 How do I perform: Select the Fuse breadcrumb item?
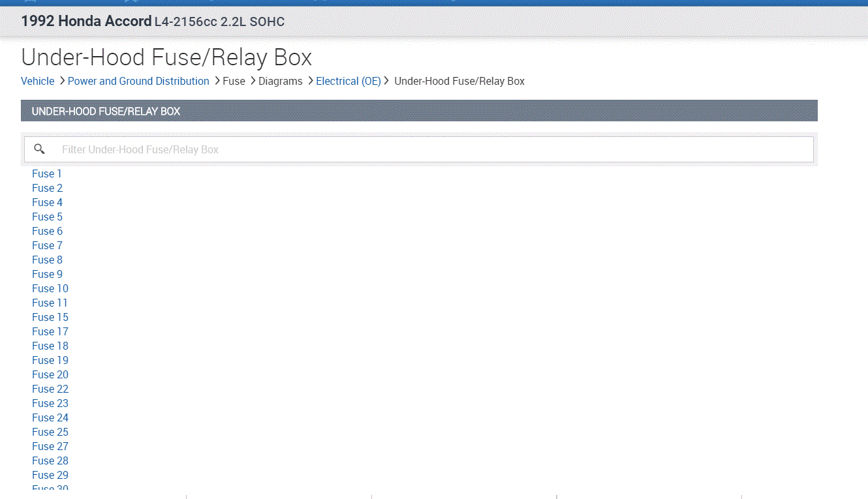tap(234, 81)
